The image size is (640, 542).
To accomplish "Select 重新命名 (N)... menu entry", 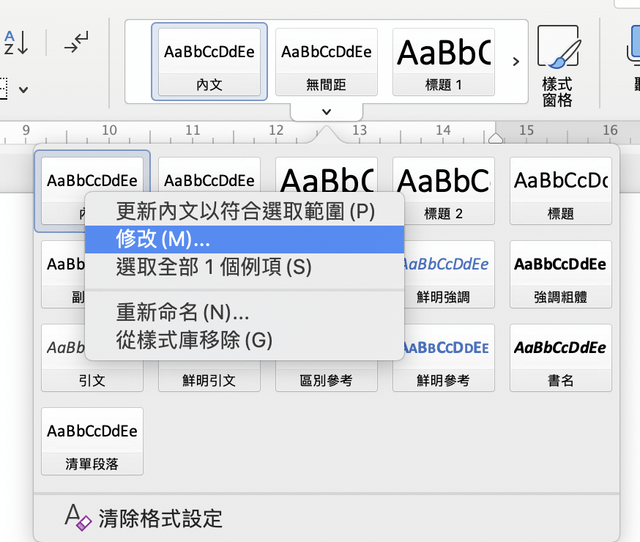I will click(244, 312).
